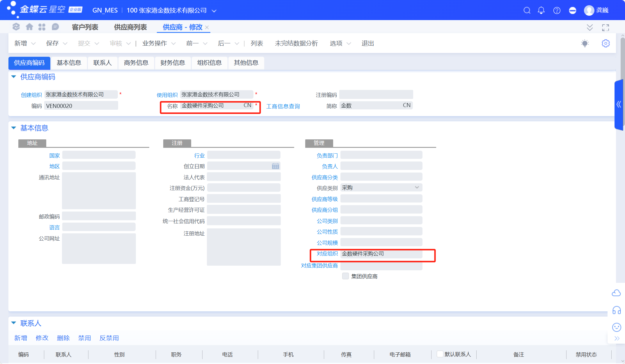Collapse the 基本信息 section
625x364 pixels.
pos(14,128)
